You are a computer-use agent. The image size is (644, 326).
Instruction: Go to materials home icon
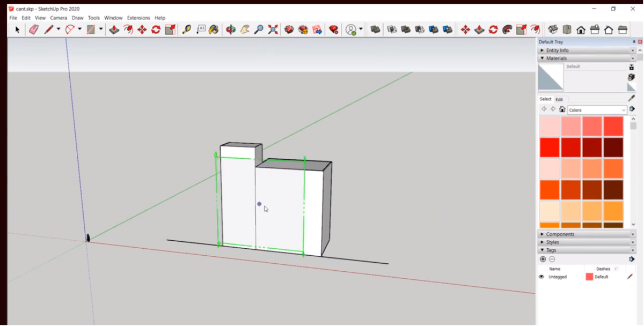coord(562,109)
